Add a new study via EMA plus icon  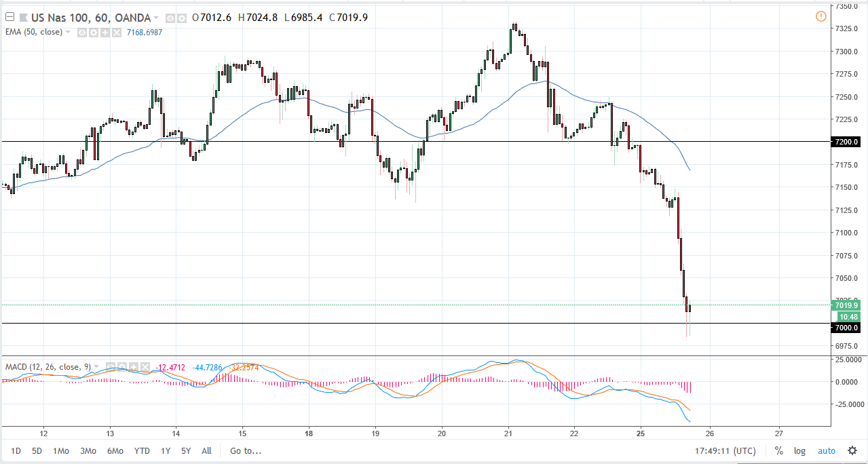(105, 32)
